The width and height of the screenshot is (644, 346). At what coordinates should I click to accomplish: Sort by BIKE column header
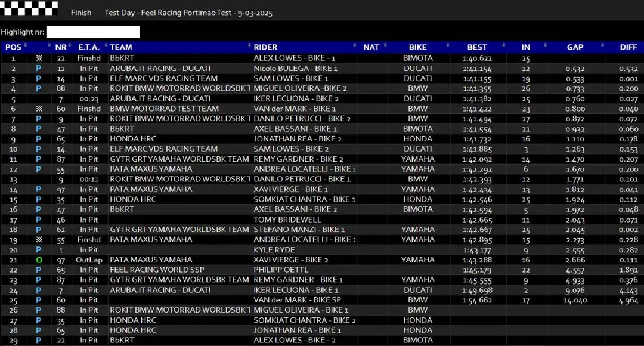click(417, 47)
